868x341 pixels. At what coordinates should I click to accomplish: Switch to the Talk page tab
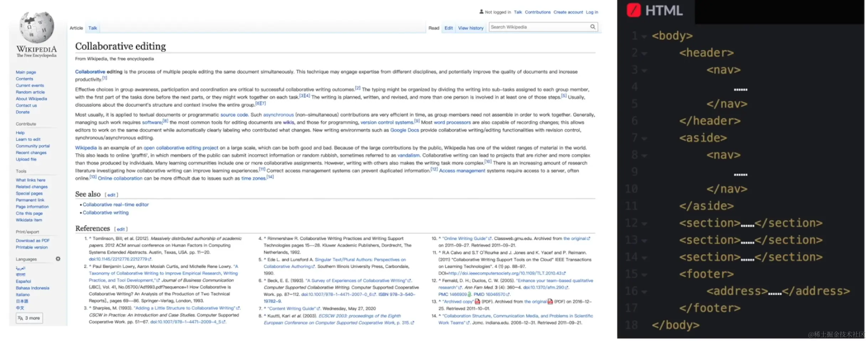pyautogui.click(x=93, y=28)
